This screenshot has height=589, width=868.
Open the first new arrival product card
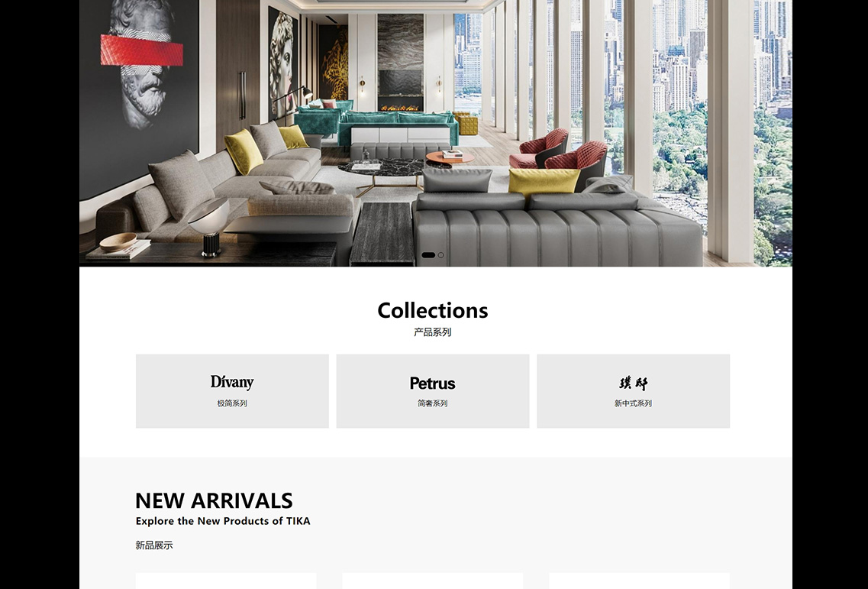coord(226,581)
